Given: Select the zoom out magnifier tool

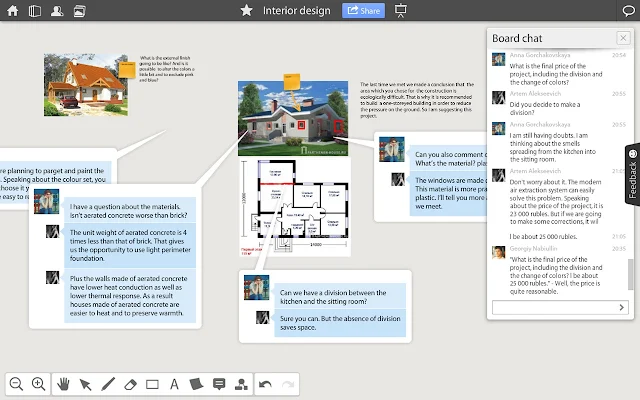Looking at the screenshot, I should point(16,384).
